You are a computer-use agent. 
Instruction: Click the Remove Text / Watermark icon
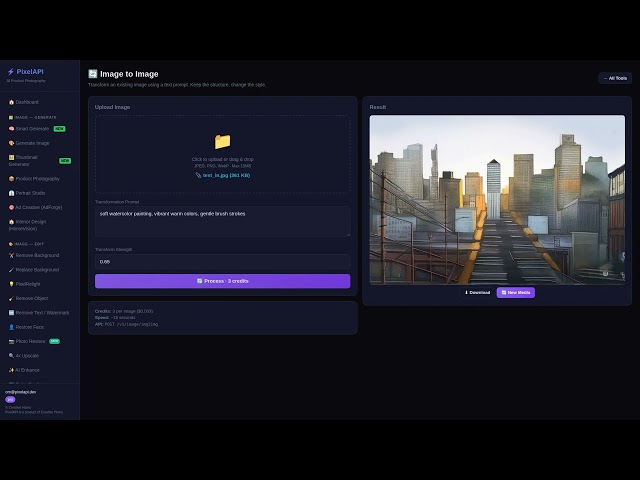[x=11, y=313]
